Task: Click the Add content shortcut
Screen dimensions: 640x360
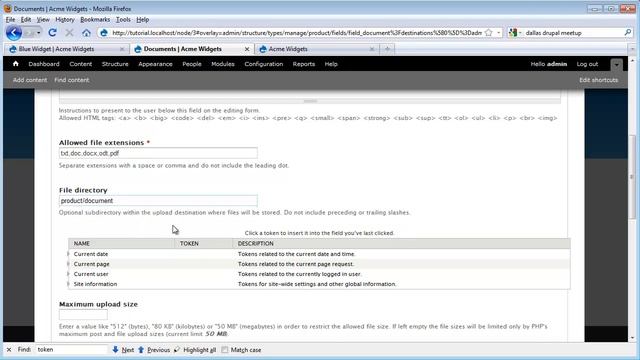Action: pyautogui.click(x=30, y=80)
